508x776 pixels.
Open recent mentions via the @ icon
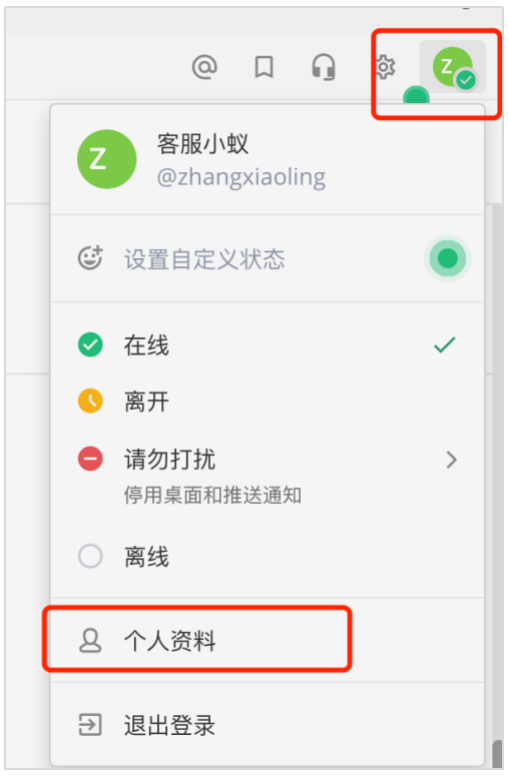204,66
